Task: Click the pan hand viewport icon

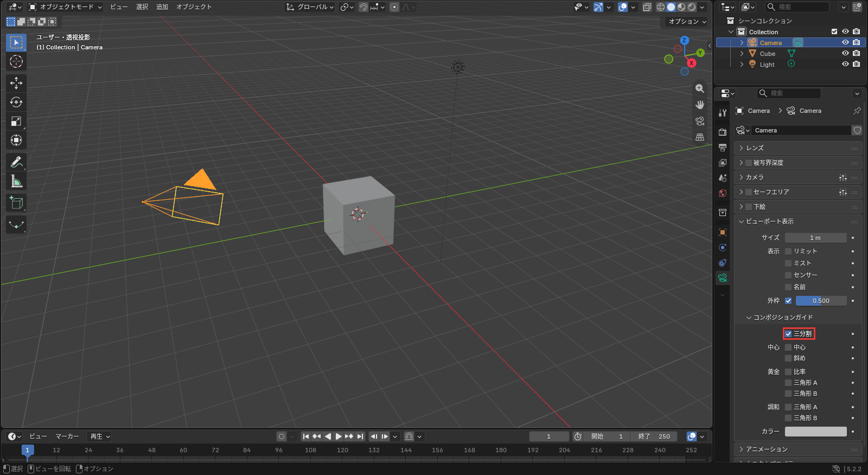Action: point(700,105)
